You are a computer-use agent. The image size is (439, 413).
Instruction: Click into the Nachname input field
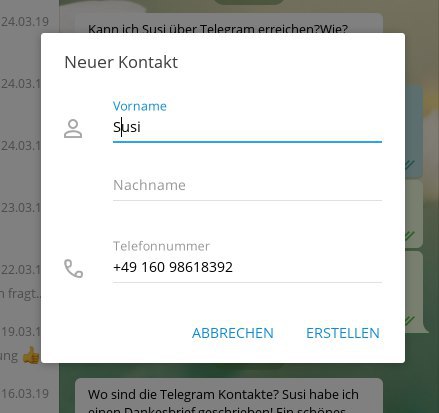[x=247, y=185]
